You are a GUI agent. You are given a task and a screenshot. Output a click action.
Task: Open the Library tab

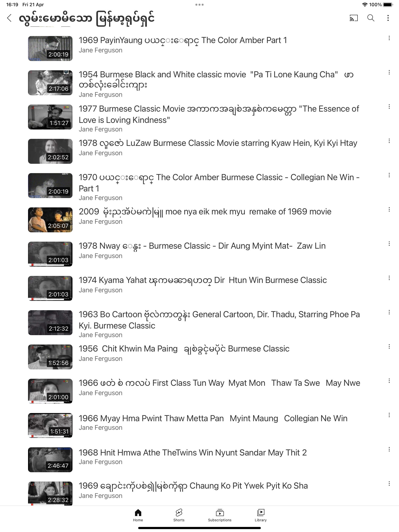pos(261,515)
